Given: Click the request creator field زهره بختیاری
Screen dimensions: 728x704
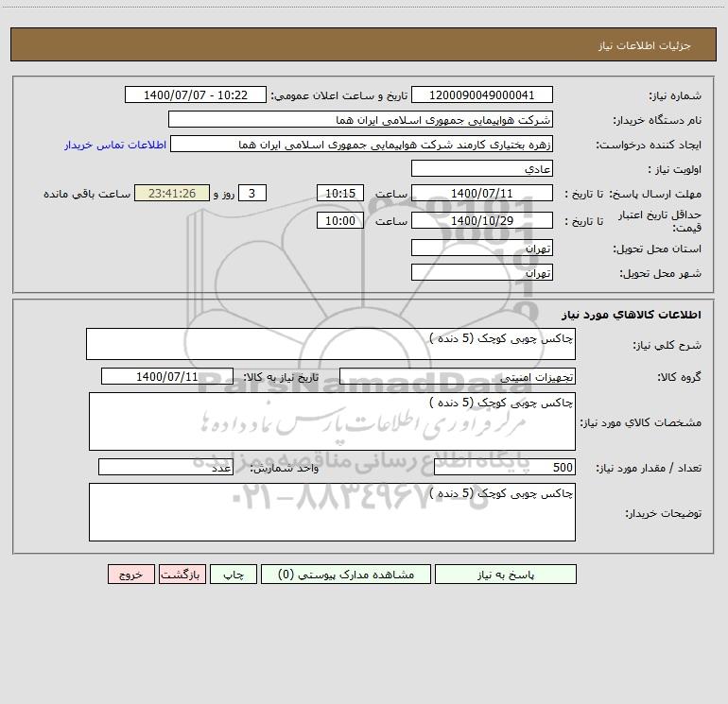Looking at the screenshot, I should pos(362,144).
